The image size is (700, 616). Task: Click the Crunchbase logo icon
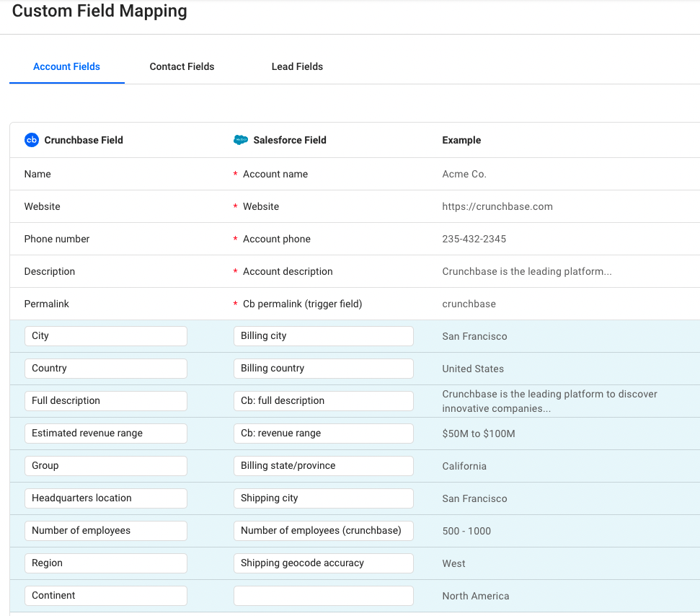pos(31,140)
